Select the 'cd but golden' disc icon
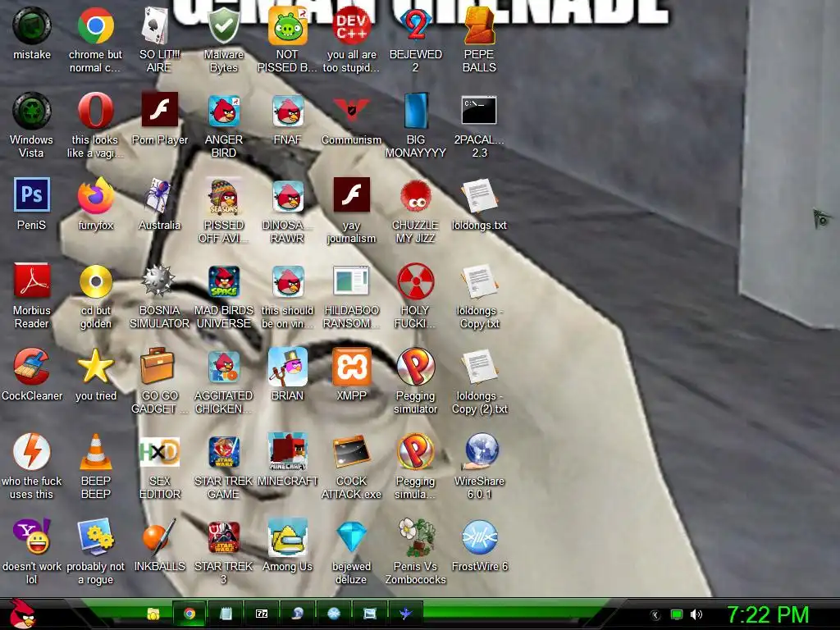The height and width of the screenshot is (630, 840). tap(95, 281)
